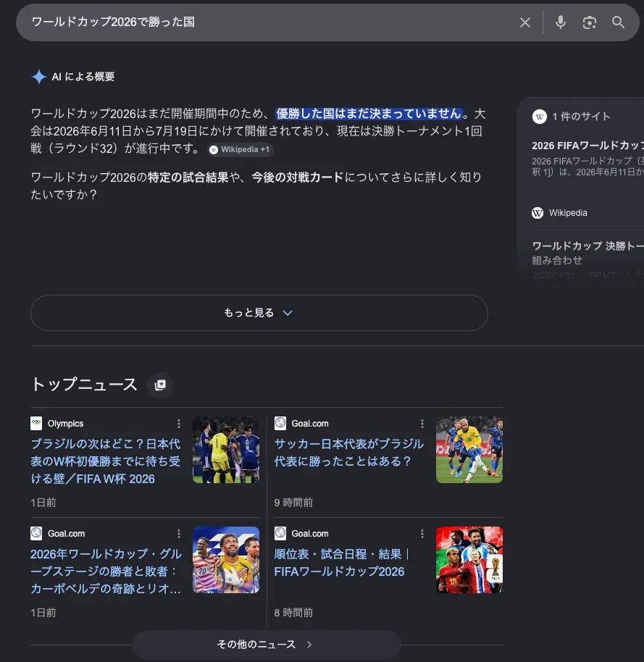The height and width of the screenshot is (662, 644).
Task: Clear the search query with the X icon
Action: 525,22
